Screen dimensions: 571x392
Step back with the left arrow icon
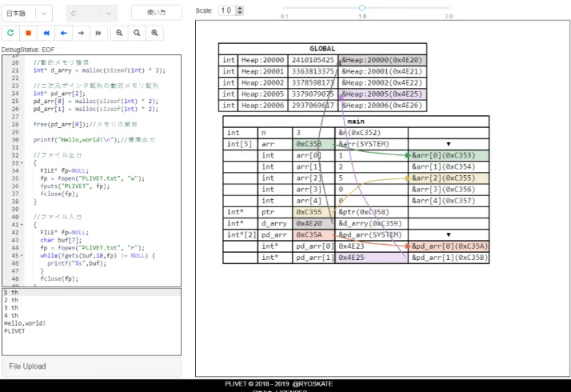[64, 33]
